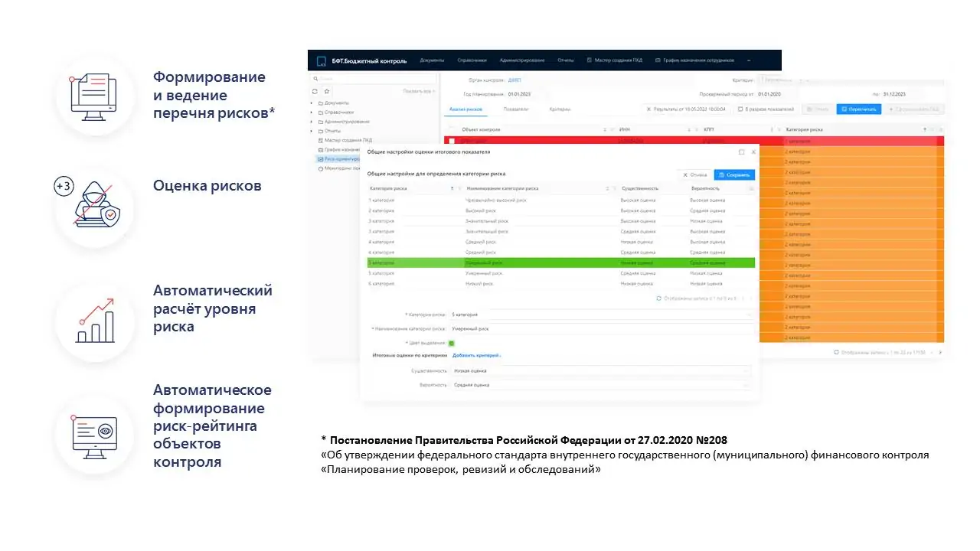Open Мастер создания ПКД in top menu

614,60
